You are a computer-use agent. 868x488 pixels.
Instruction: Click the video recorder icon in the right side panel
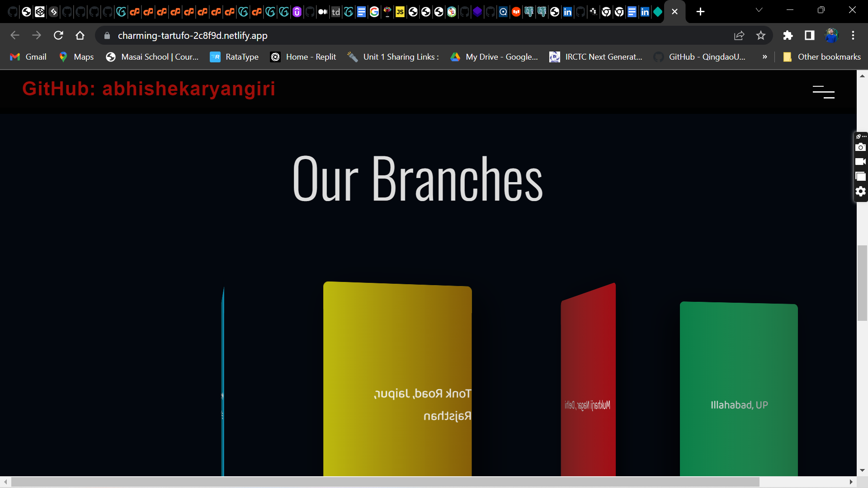861,162
